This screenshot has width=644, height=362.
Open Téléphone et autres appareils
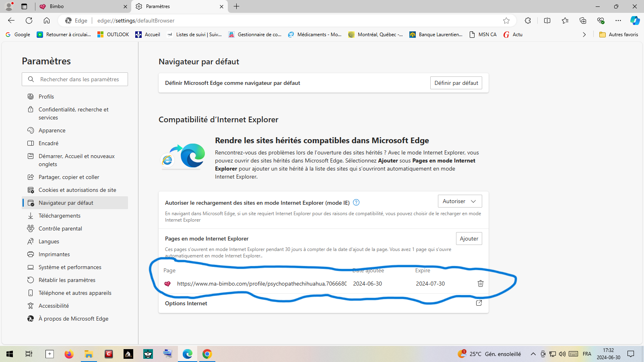(x=75, y=293)
